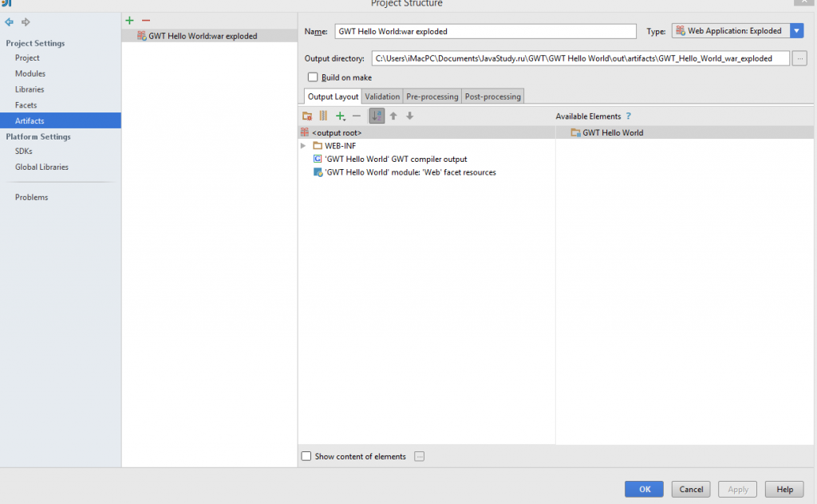
Task: Click the Create Directory icon in Output Layout
Action: [x=307, y=116]
